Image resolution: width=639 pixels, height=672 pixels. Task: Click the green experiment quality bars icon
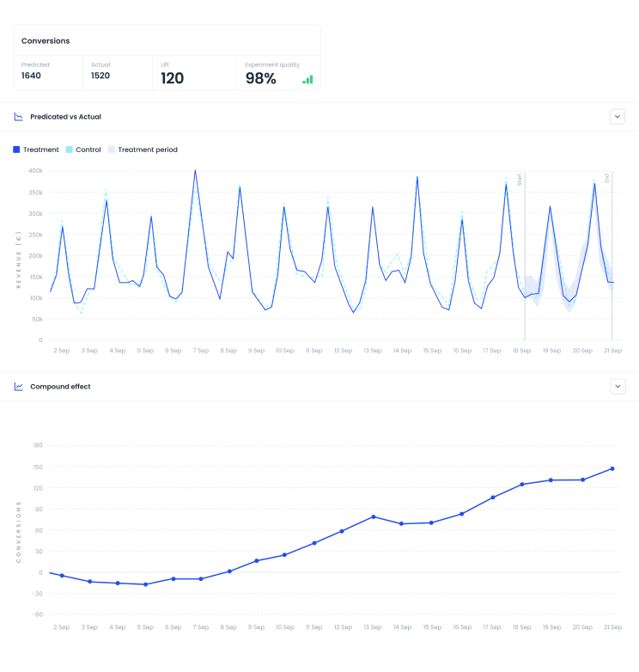[307, 79]
